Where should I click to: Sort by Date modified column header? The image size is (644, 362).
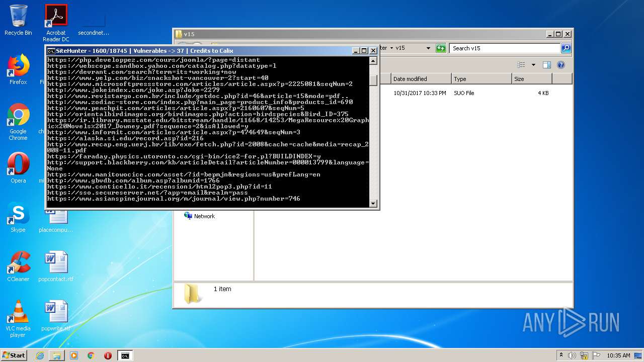(421, 79)
